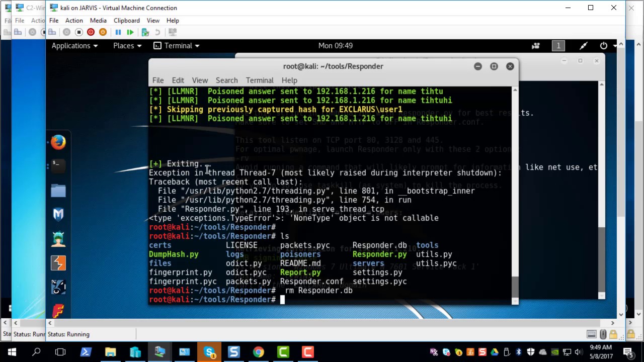Screen dimensions: 644x362
Task: Pause the virtual machine
Action: (118, 32)
